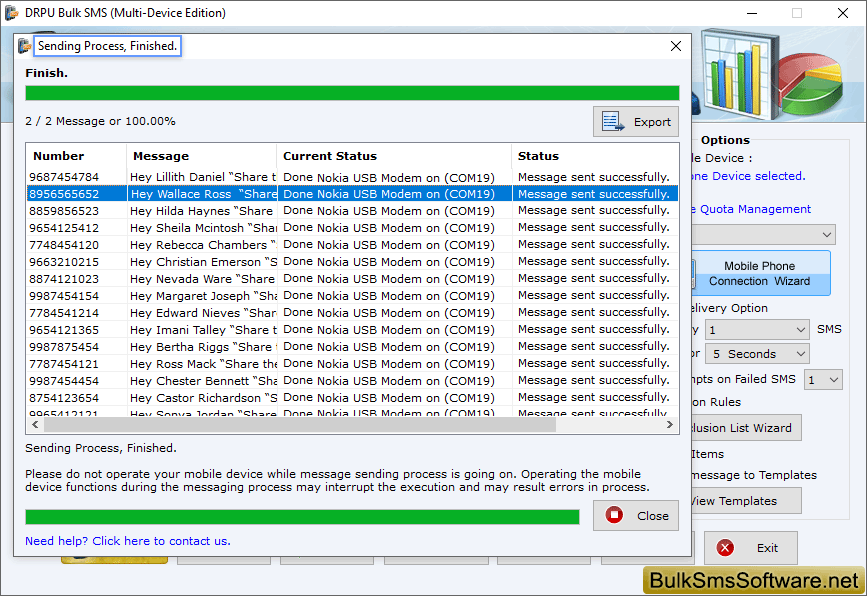Click the Number column header
This screenshot has width=867, height=596.
(x=76, y=156)
